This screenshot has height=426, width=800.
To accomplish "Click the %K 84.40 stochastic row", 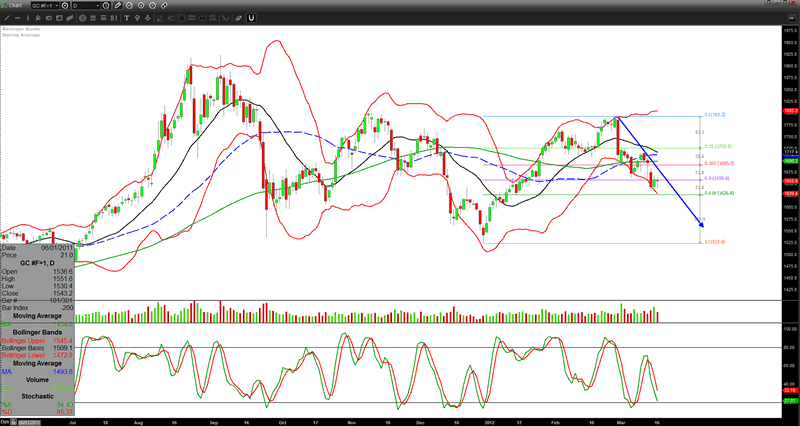I will point(37,405).
